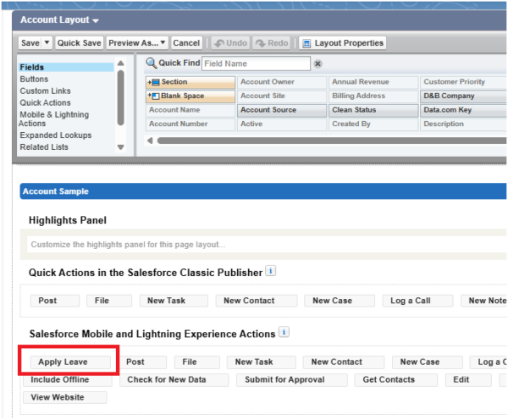Click info icon beside Classic Publisher heading
The image size is (508, 420).
(271, 271)
